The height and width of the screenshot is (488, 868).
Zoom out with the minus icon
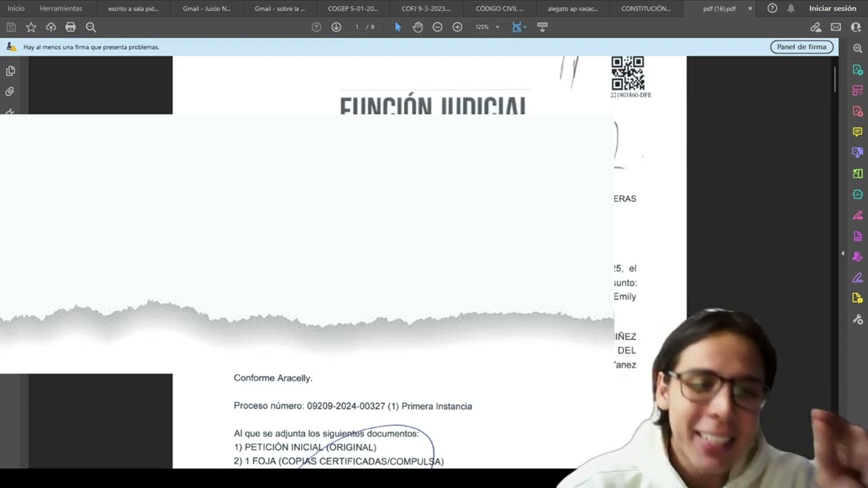tap(437, 27)
